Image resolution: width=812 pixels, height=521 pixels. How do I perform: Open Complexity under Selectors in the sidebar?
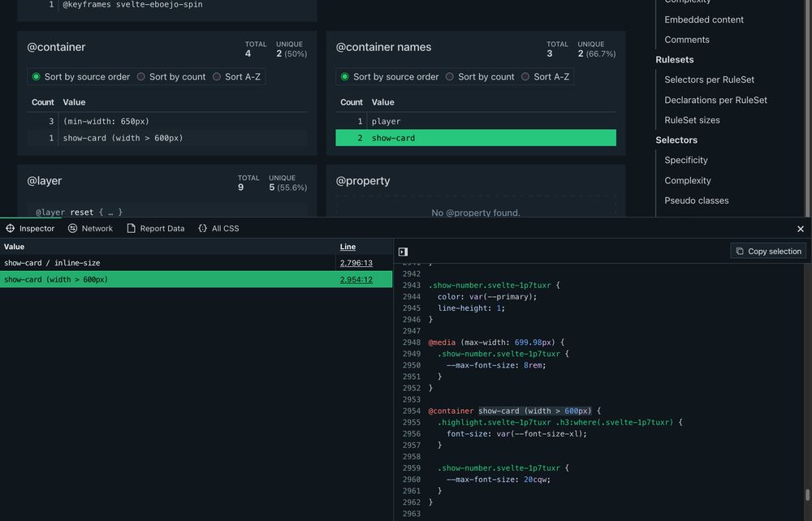[687, 181]
